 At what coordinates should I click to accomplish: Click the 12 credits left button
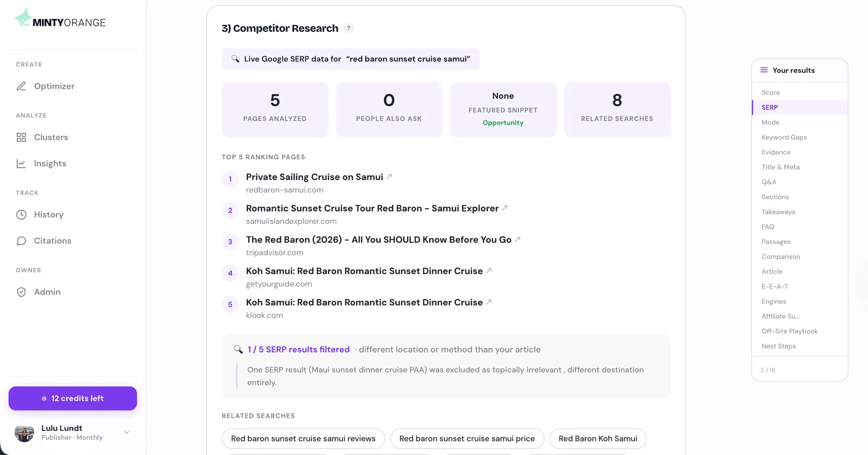pos(72,398)
